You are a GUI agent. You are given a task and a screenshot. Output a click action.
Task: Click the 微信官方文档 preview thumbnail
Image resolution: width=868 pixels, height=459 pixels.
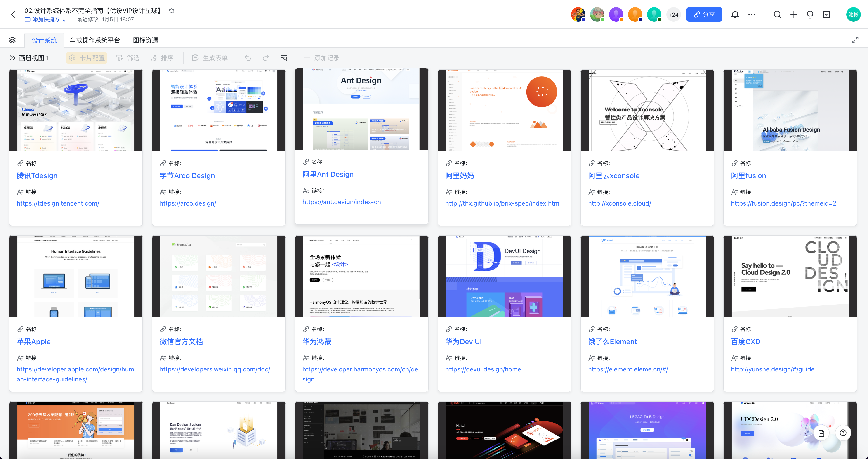coord(219,276)
